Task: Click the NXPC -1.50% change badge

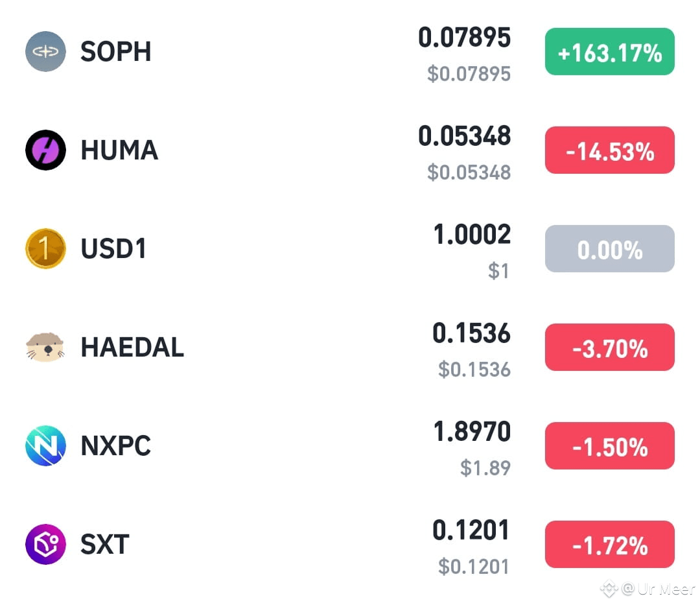Action: 609,445
